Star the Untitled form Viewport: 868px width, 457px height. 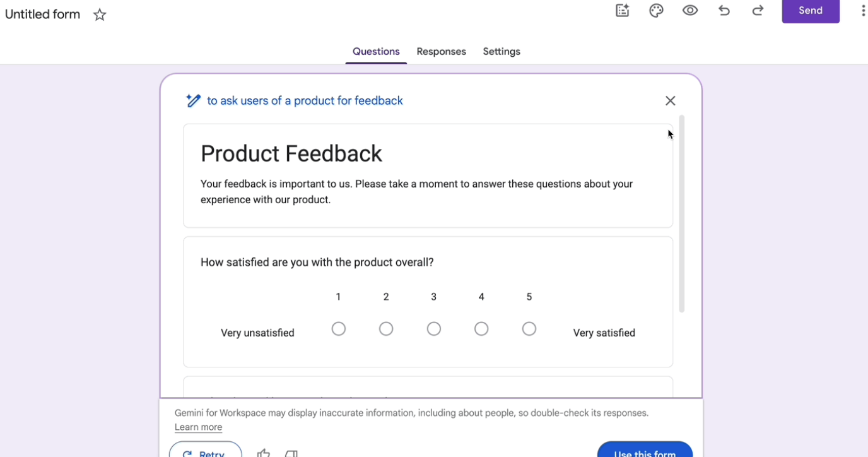point(100,15)
